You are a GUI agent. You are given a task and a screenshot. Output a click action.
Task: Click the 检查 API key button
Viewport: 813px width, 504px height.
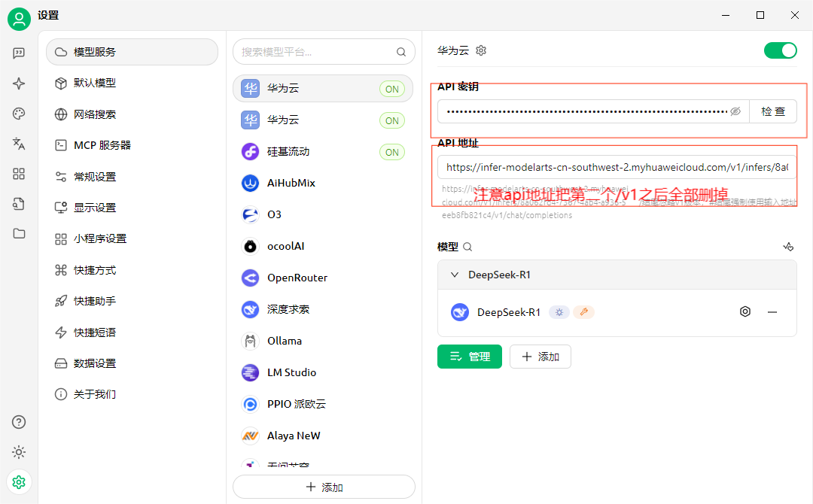[773, 111]
